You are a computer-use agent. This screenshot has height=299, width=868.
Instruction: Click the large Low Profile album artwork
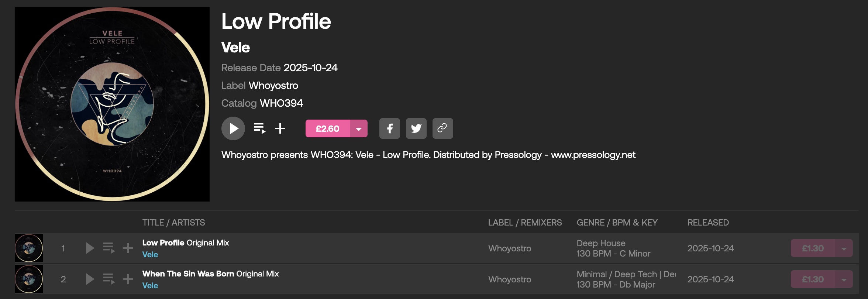pos(112,104)
